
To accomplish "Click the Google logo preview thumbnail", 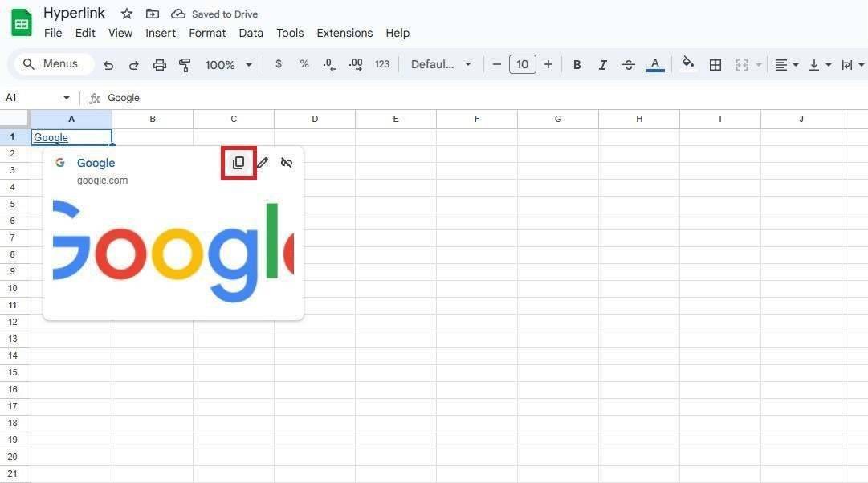I will coord(173,252).
